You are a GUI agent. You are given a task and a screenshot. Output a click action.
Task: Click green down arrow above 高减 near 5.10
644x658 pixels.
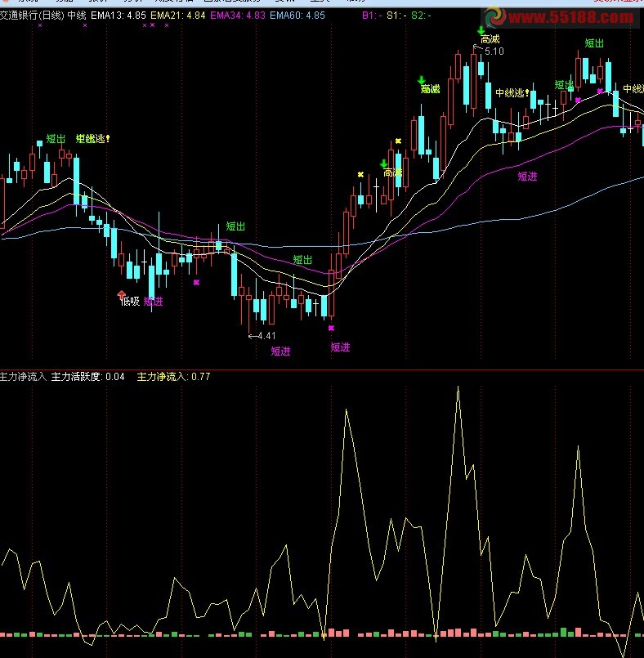click(x=481, y=30)
